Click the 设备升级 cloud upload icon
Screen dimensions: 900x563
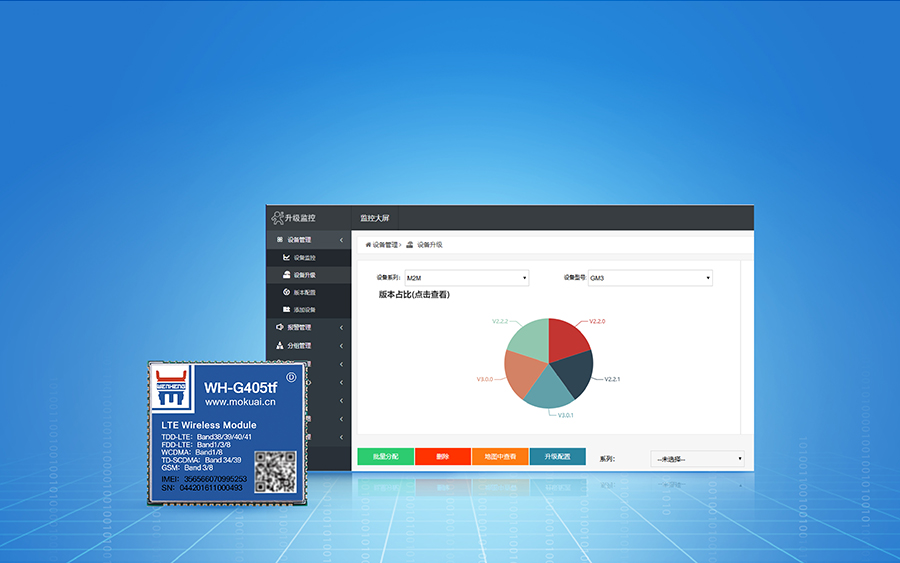pos(286,275)
